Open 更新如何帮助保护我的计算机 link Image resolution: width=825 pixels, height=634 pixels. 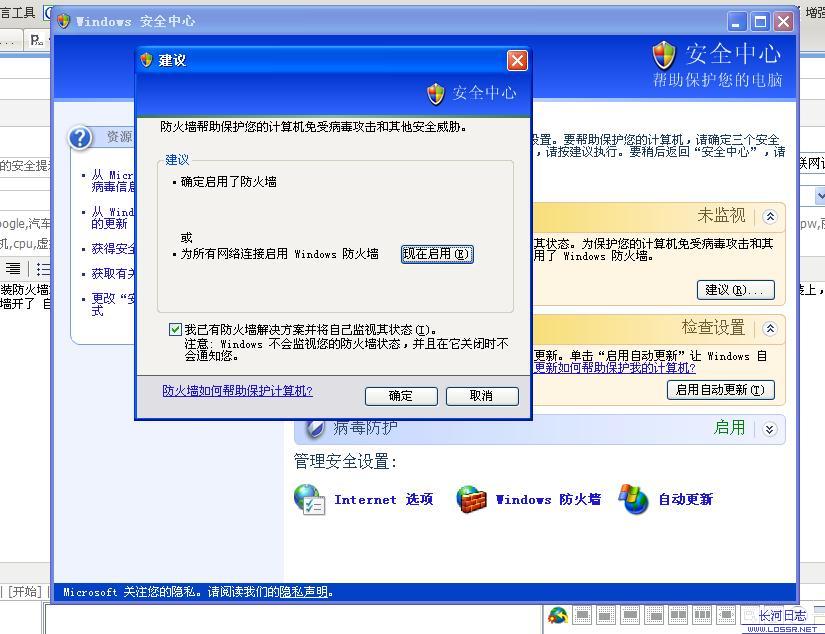615,368
